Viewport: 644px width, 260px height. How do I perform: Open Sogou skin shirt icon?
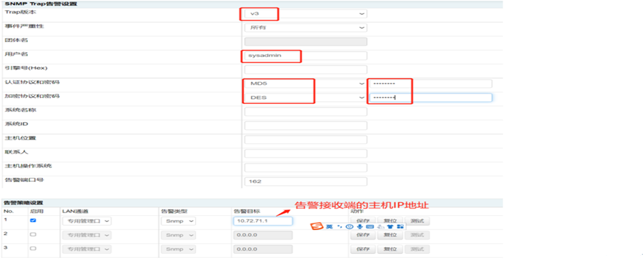click(390, 226)
